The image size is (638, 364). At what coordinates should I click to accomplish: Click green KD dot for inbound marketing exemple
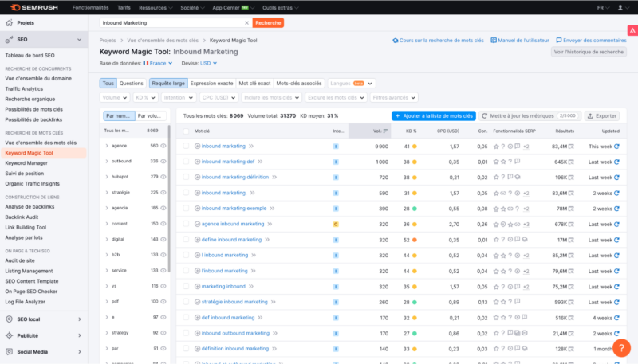[414, 209]
